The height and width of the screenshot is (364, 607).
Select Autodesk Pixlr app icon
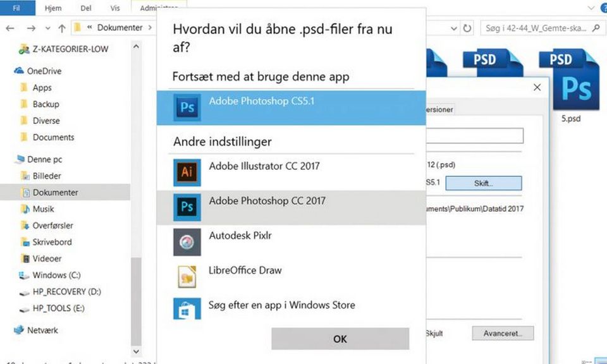point(187,241)
